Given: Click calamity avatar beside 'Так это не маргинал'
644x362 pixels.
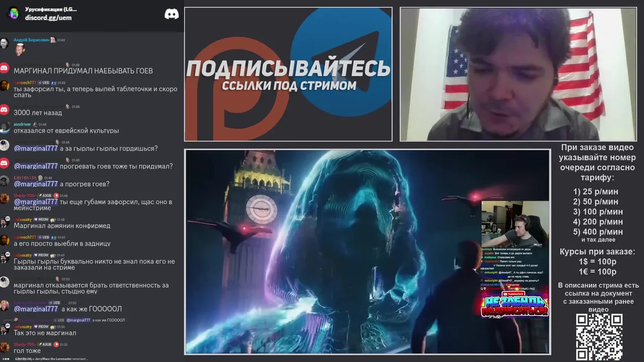Looking at the screenshot, I should (x=5, y=330).
